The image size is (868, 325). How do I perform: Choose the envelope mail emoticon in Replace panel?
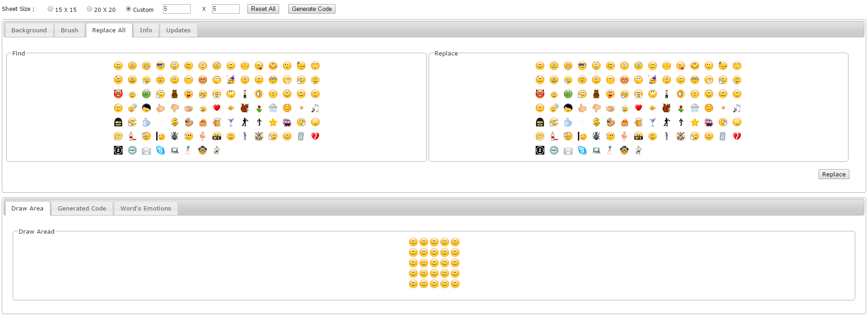tap(568, 150)
